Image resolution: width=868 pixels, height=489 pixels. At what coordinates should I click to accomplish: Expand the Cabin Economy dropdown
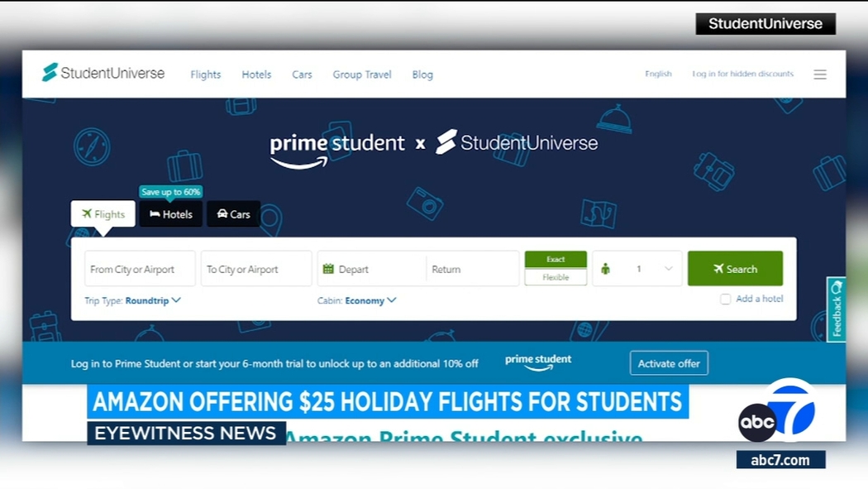pos(370,300)
